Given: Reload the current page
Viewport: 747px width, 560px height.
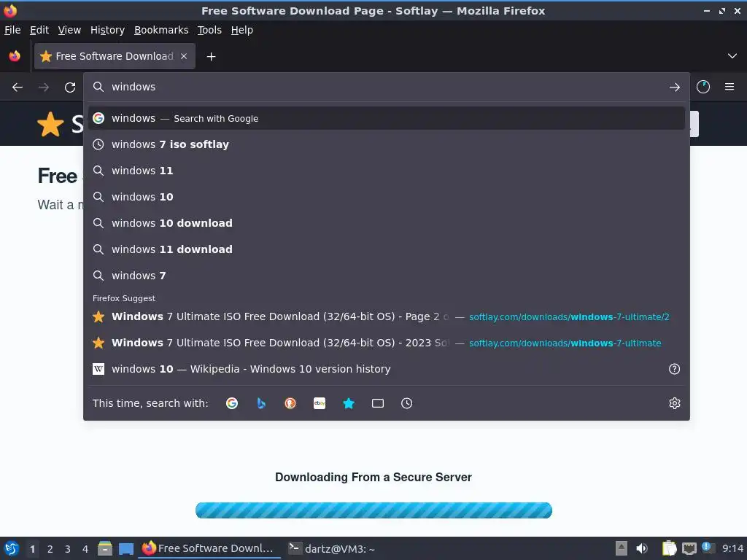Looking at the screenshot, I should [x=70, y=87].
